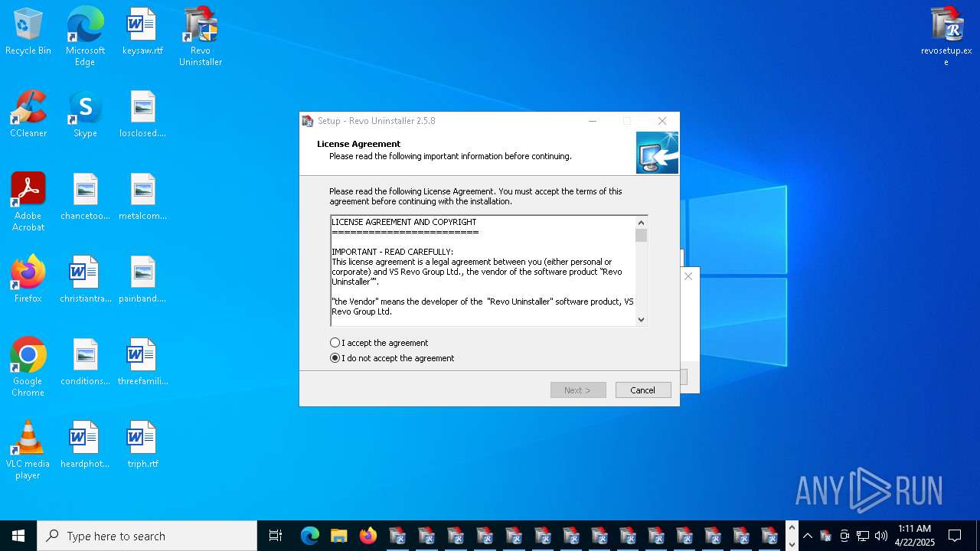The image size is (980, 551).
Task: Close the window behind the setup dialog
Action: 688,276
